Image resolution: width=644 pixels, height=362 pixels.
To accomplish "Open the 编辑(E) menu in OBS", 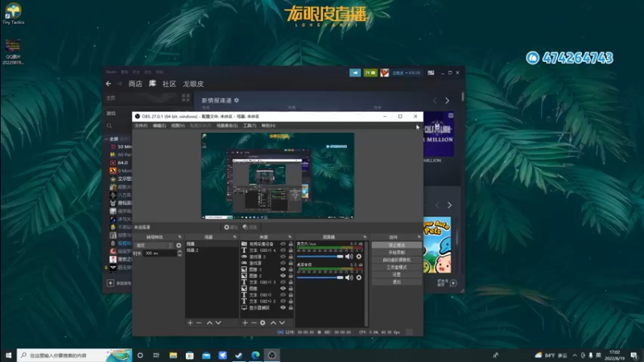I will coord(159,125).
